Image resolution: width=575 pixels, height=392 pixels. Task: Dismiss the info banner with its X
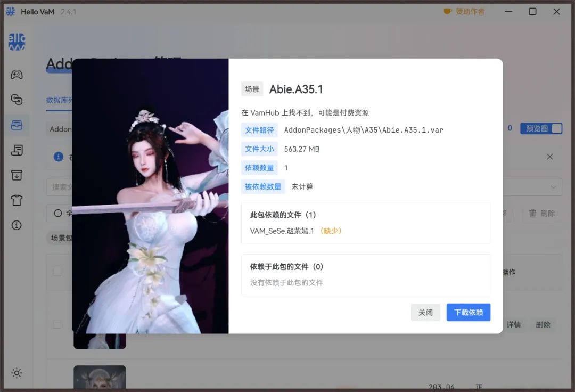point(550,157)
